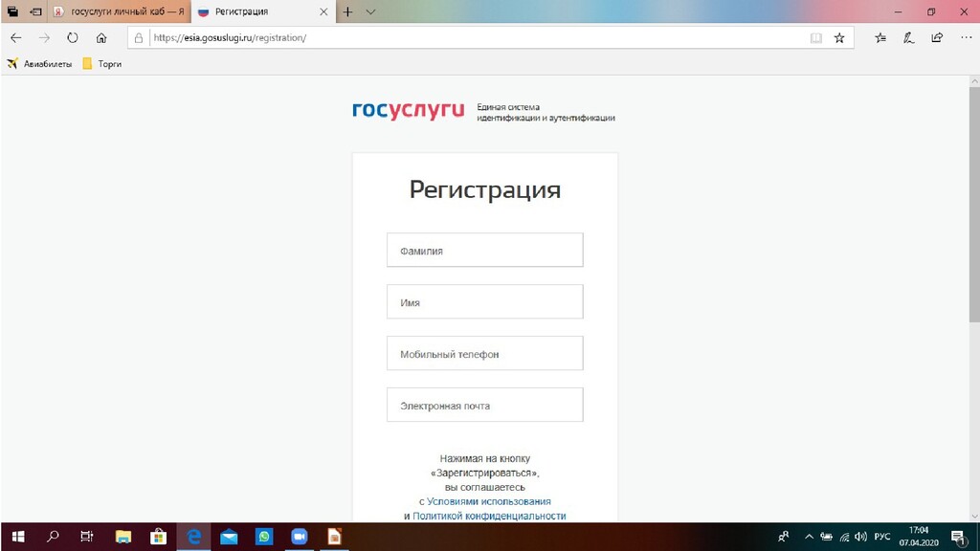
Task: Open the People tray icon
Action: point(783,537)
